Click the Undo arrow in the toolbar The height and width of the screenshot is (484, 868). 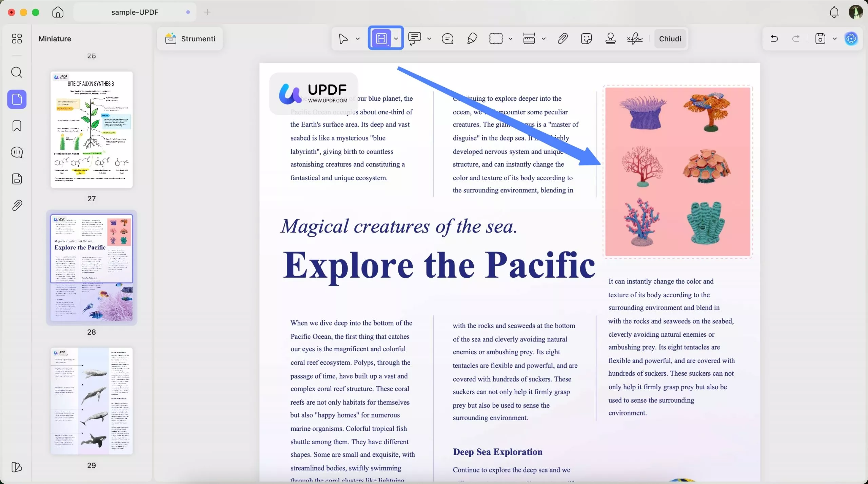coord(774,38)
